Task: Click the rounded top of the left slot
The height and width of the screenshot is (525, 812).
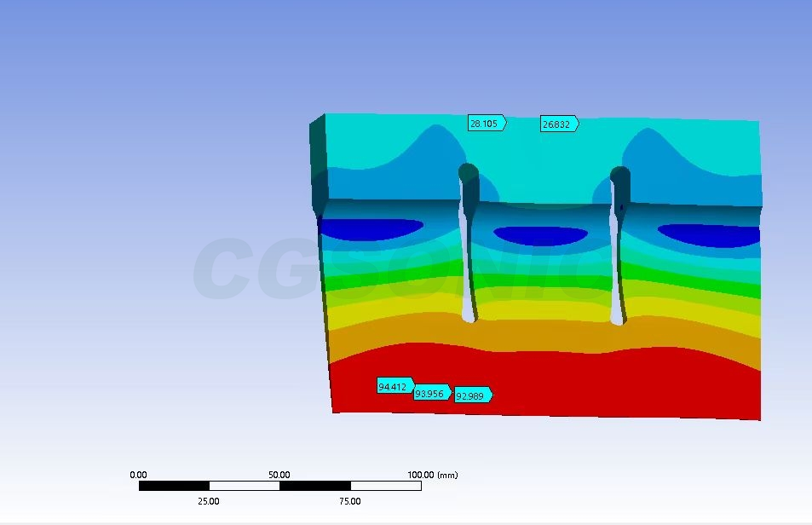Action: coord(468,173)
